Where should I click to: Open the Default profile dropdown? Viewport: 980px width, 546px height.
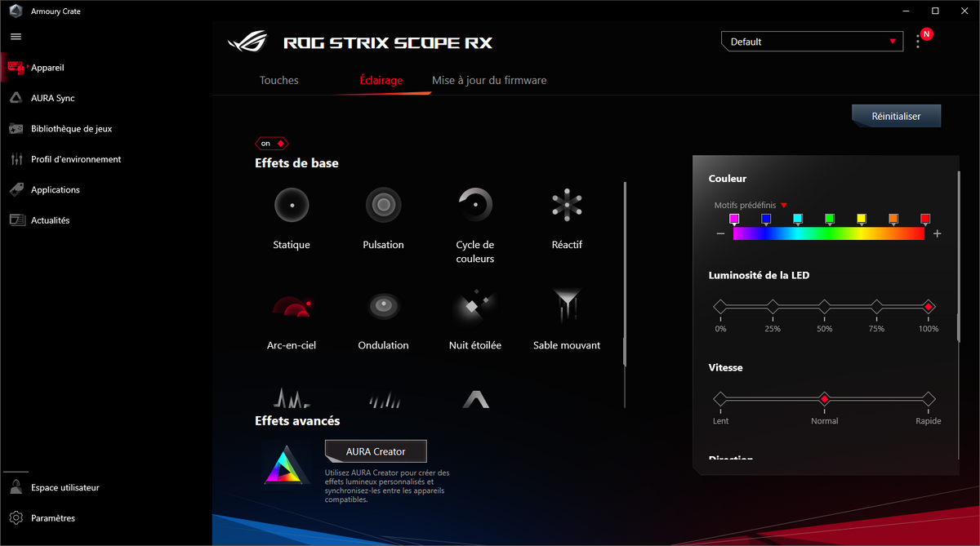(813, 42)
